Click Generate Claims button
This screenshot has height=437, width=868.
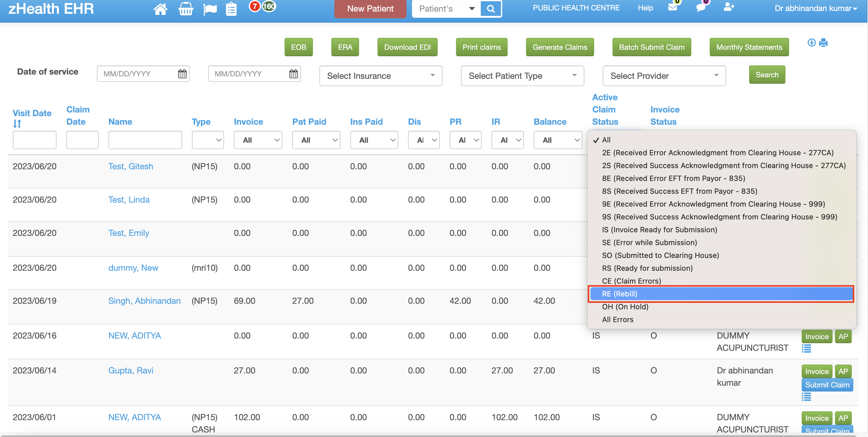(560, 47)
